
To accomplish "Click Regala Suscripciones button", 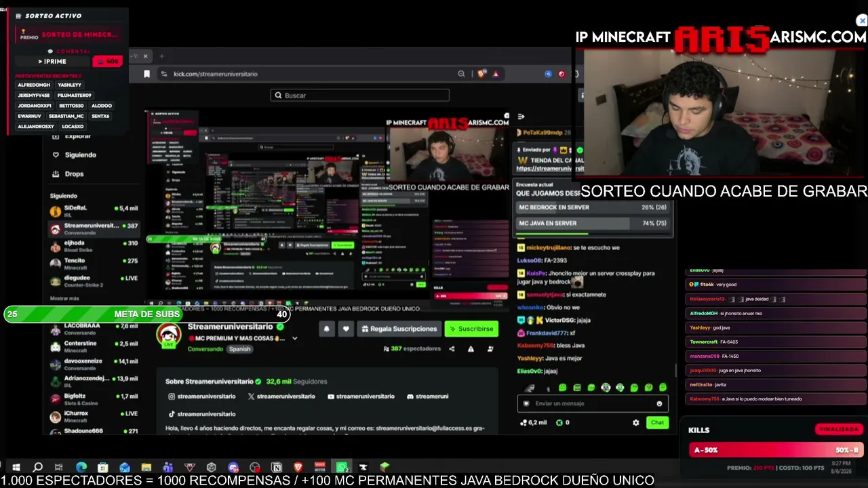I will point(399,329).
